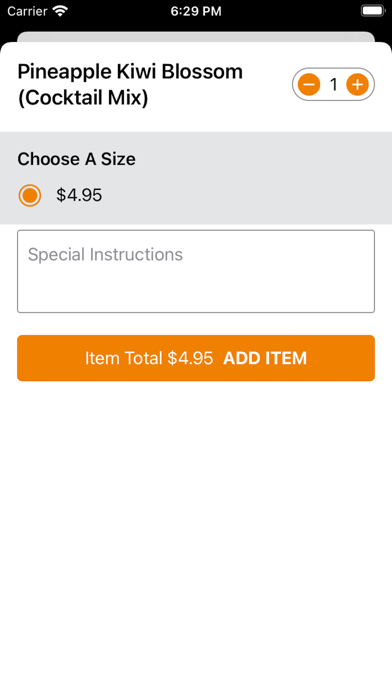Tap the Special Instructions placeholder text

click(105, 254)
